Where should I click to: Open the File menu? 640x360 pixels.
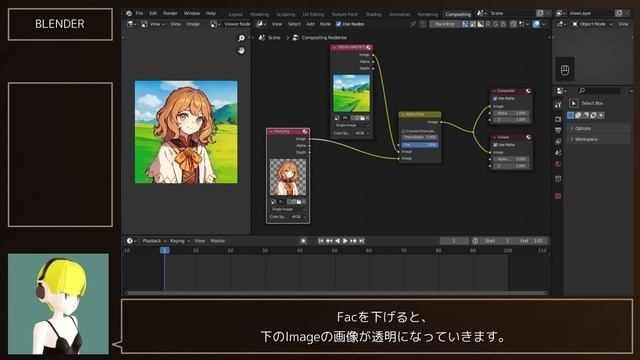coord(140,13)
